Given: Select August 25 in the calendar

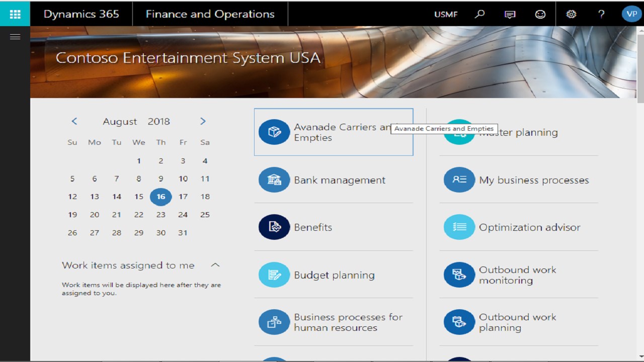Looking at the screenshot, I should pos(205,215).
